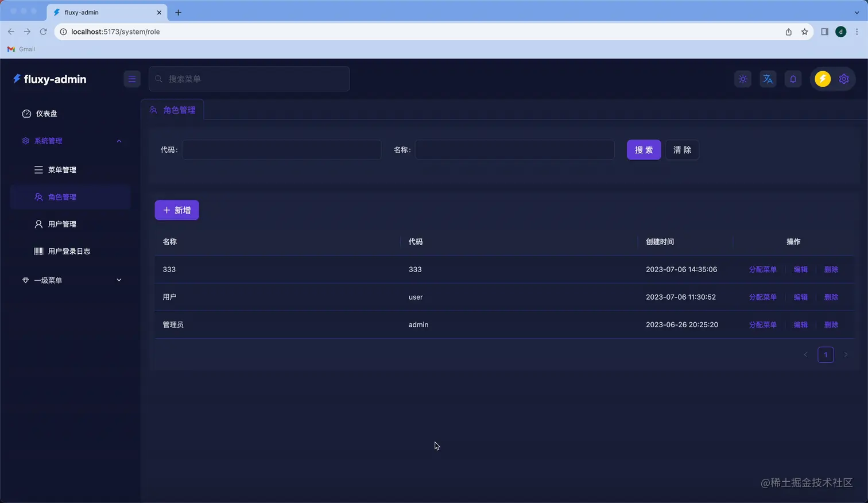Click 删除 for the admin role

click(831, 324)
